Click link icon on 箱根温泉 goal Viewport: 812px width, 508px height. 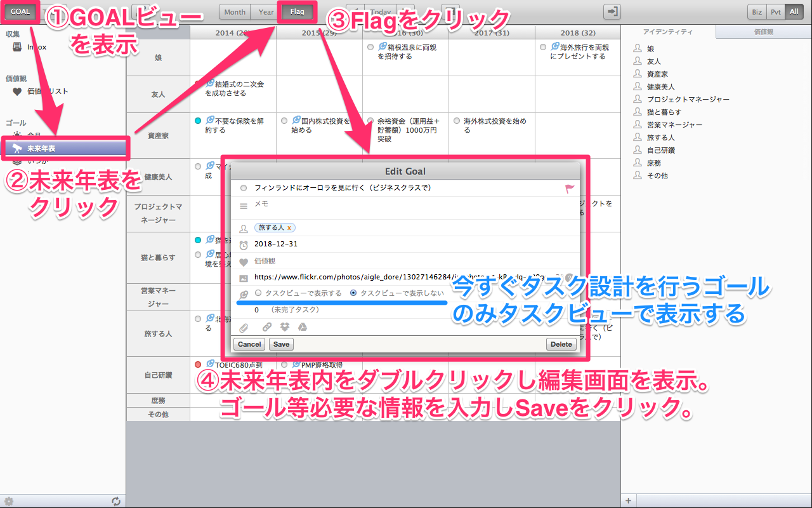[x=382, y=47]
